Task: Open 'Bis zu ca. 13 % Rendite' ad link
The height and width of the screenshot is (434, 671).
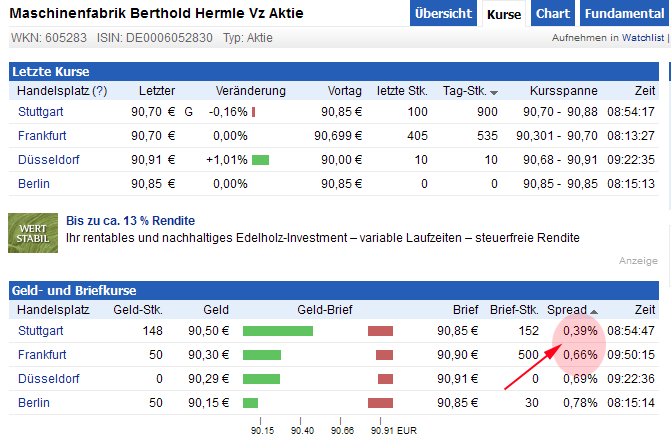Action: 131,221
